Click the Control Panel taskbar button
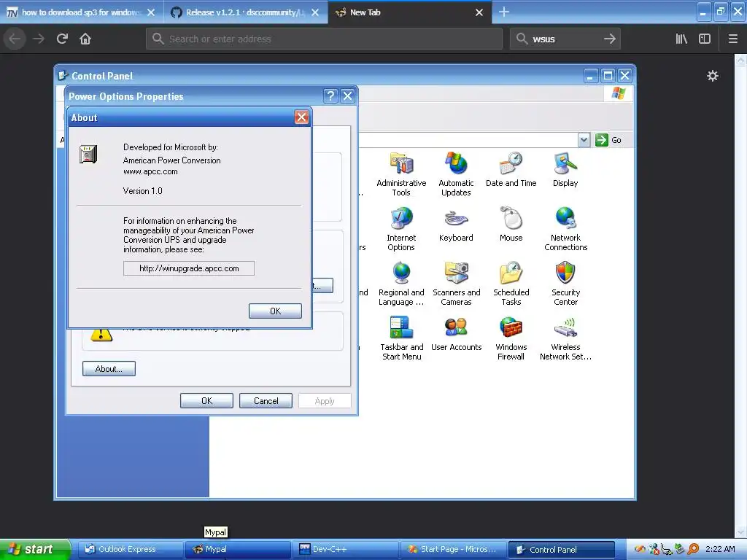Image resolution: width=747 pixels, height=560 pixels. [x=561, y=549]
